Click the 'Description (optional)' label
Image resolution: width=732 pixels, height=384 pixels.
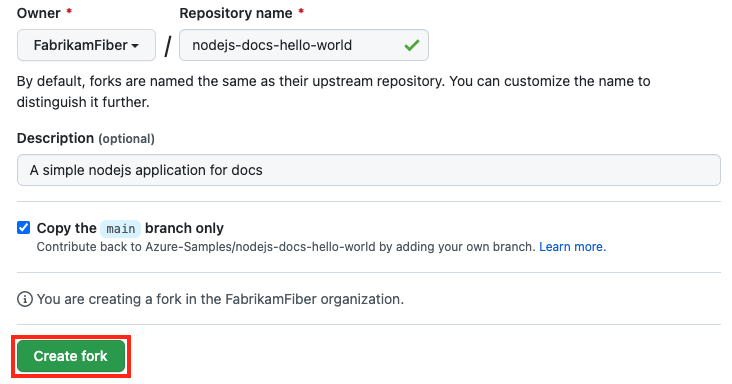(86, 139)
